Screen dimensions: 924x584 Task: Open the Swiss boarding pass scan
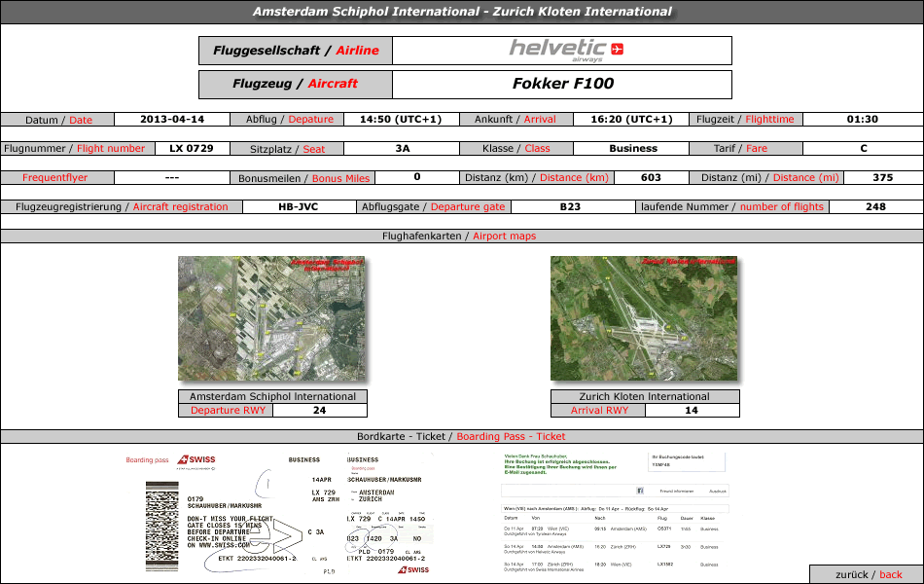(x=280, y=513)
